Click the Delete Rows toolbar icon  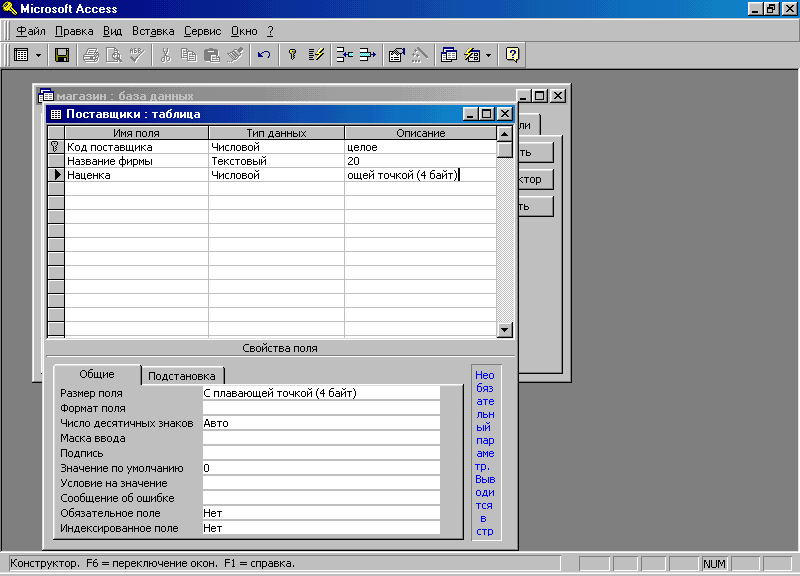[x=367, y=55]
